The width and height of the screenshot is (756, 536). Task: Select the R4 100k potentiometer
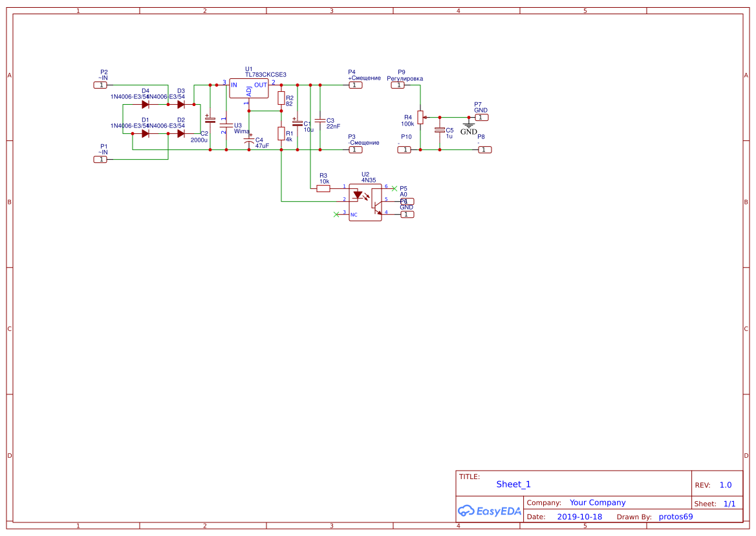pyautogui.click(x=420, y=117)
